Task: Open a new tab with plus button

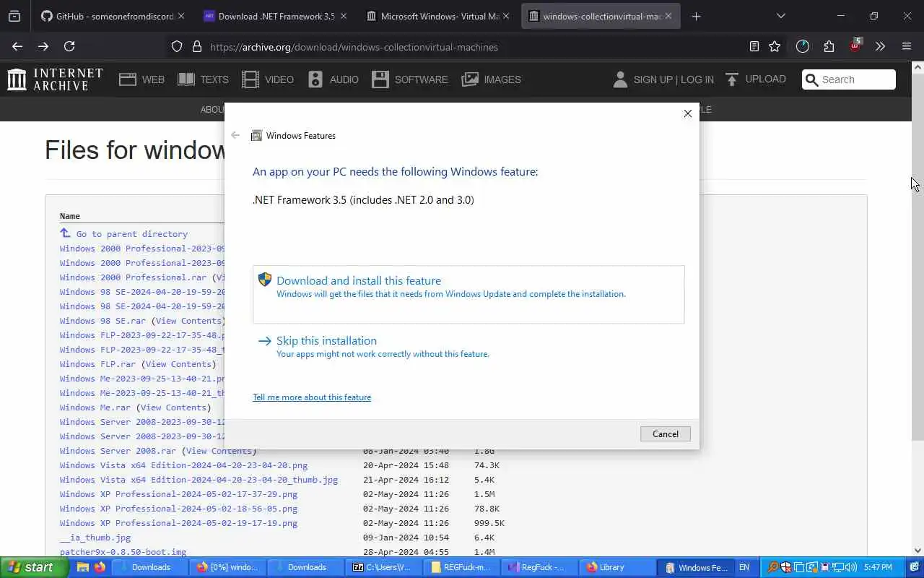Action: tap(696, 16)
